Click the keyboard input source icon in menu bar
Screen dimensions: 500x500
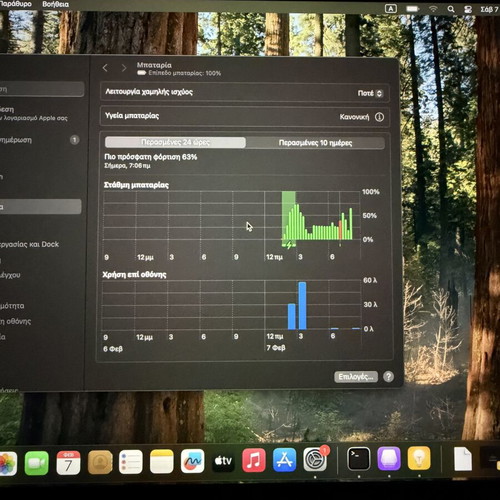click(x=391, y=9)
